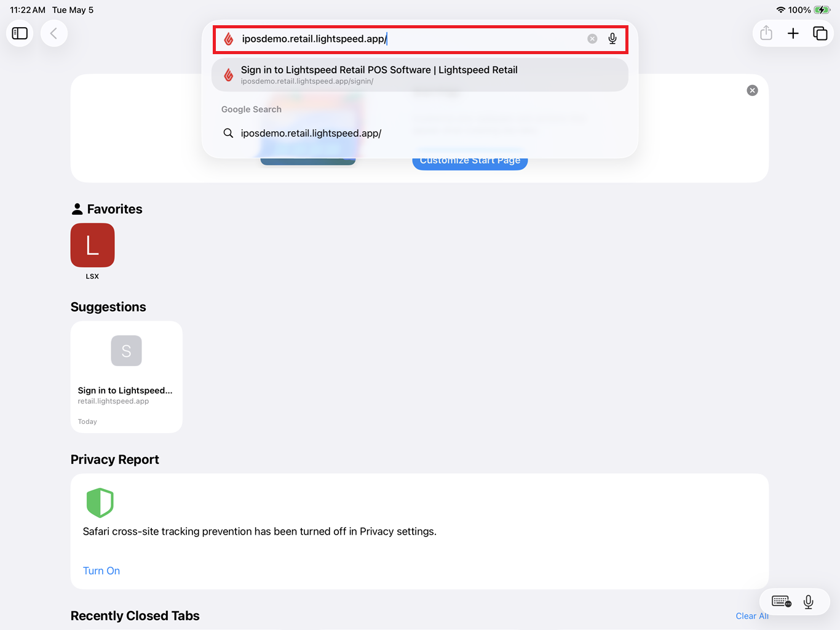The width and height of the screenshot is (840, 630).
Task: Click the Suggestions heading
Action: [108, 307]
